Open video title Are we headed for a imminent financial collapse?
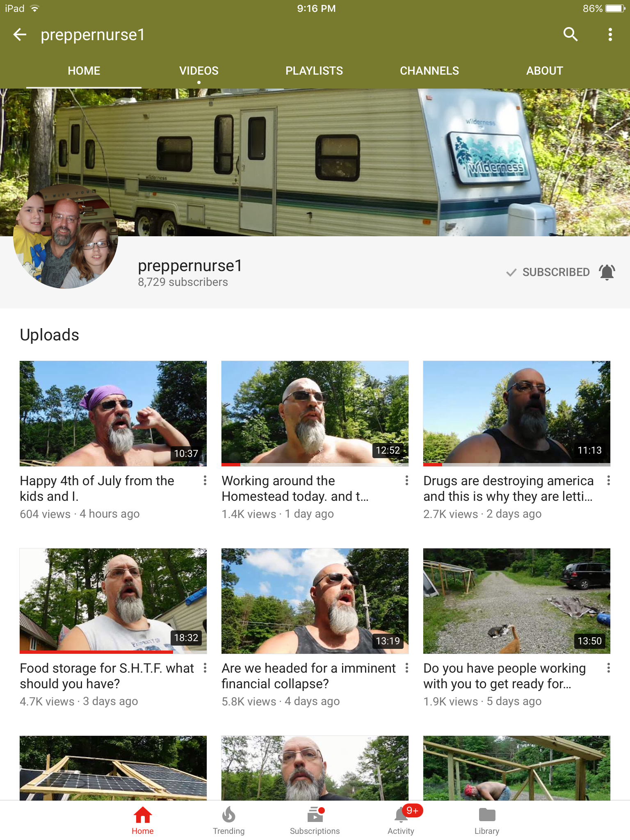 pyautogui.click(x=308, y=676)
